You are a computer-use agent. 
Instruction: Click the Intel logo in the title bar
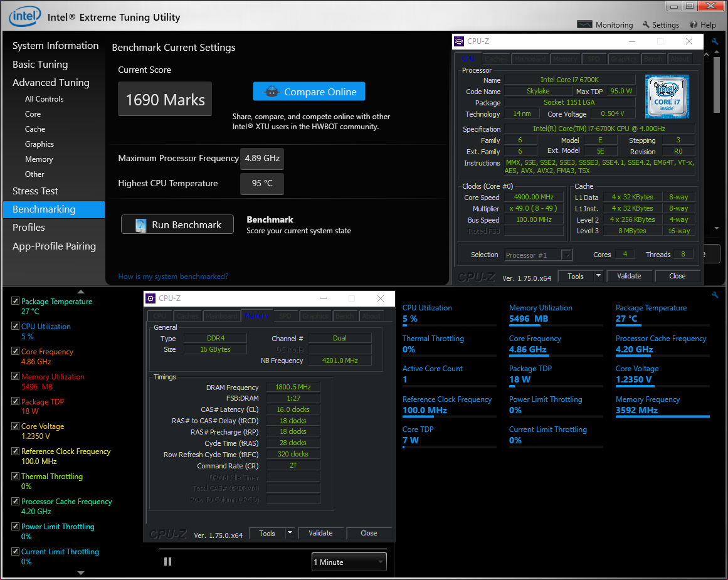(x=24, y=16)
